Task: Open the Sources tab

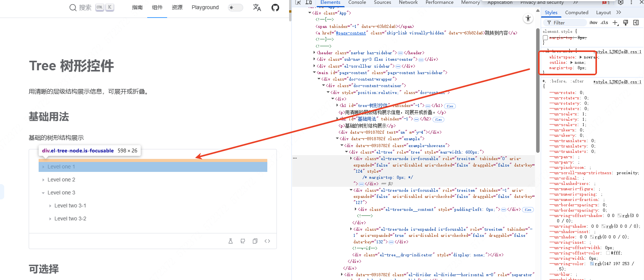Action: tap(382, 2)
